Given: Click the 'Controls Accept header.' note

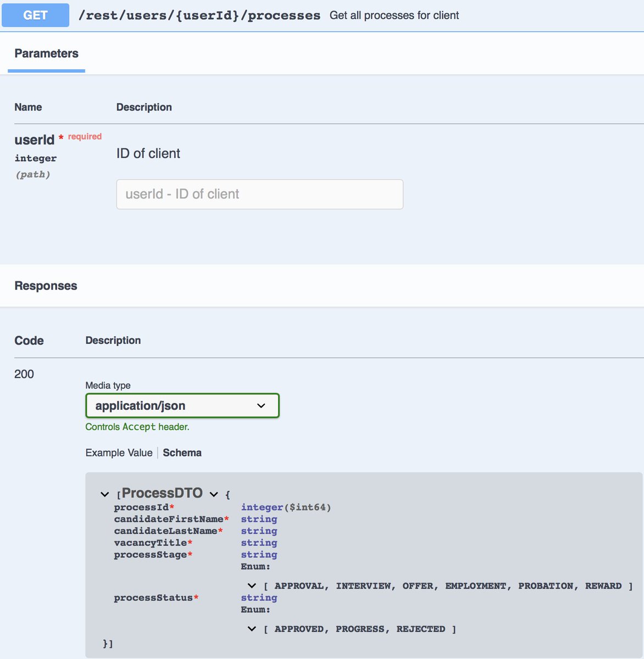Looking at the screenshot, I should [x=137, y=427].
